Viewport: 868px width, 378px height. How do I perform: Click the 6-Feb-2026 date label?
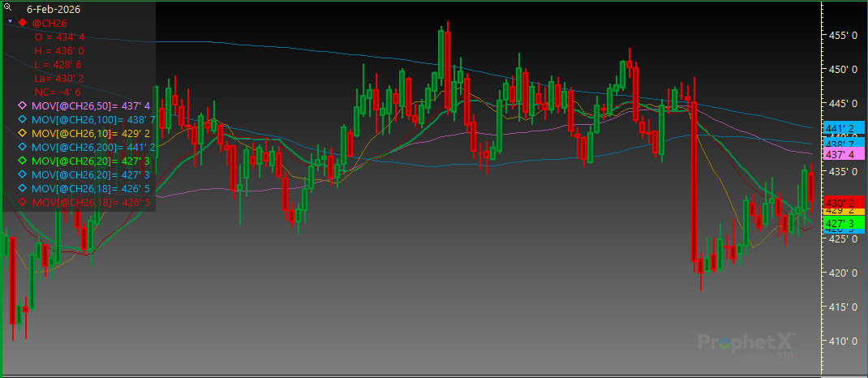click(x=53, y=8)
